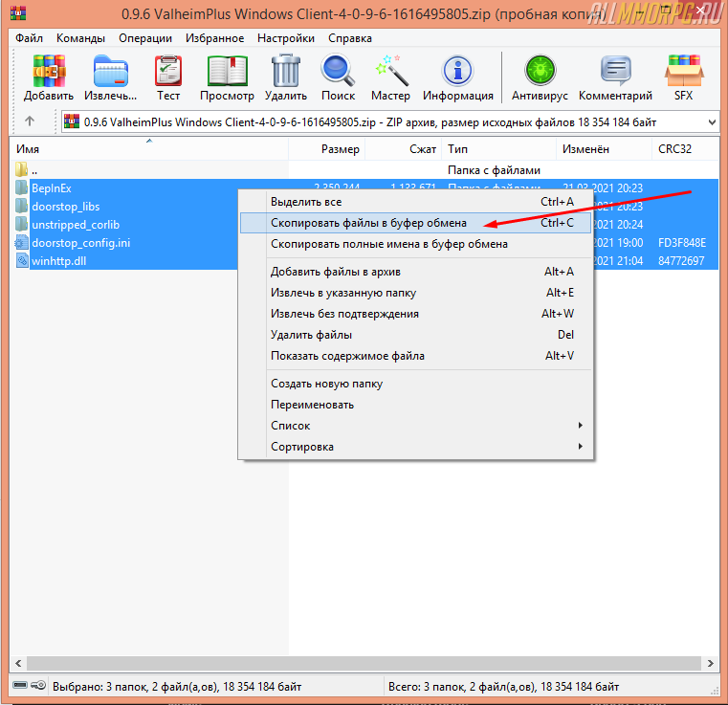Click the doorstop_libs folder icon
The width and height of the screenshot is (728, 705).
[x=21, y=206]
